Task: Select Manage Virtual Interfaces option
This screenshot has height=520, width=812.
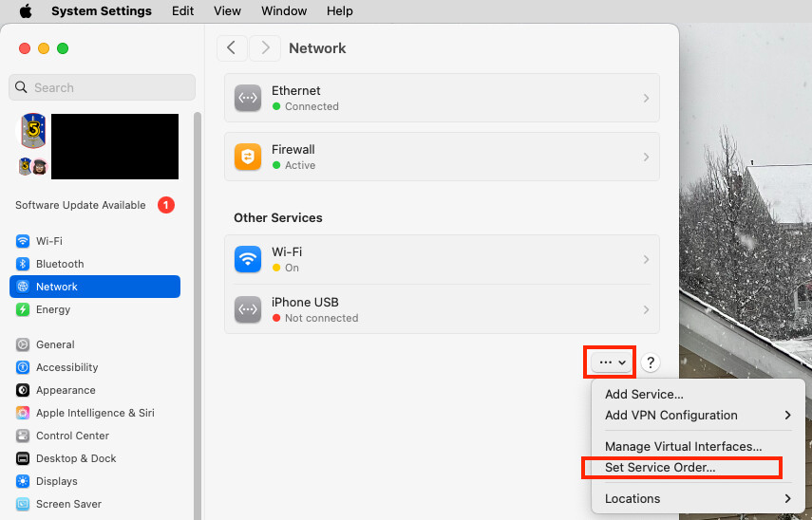Action: (x=683, y=446)
